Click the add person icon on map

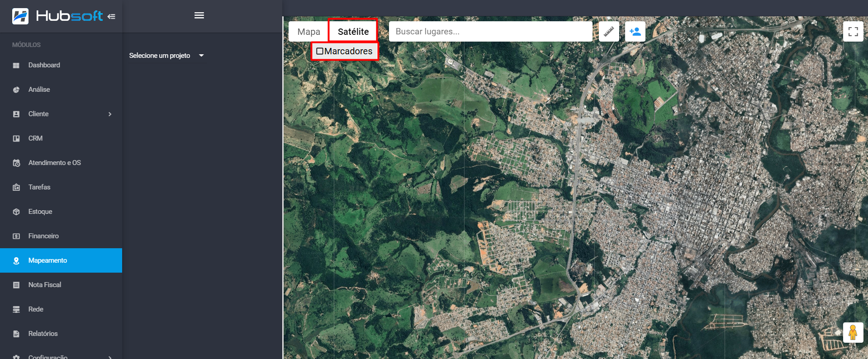635,32
